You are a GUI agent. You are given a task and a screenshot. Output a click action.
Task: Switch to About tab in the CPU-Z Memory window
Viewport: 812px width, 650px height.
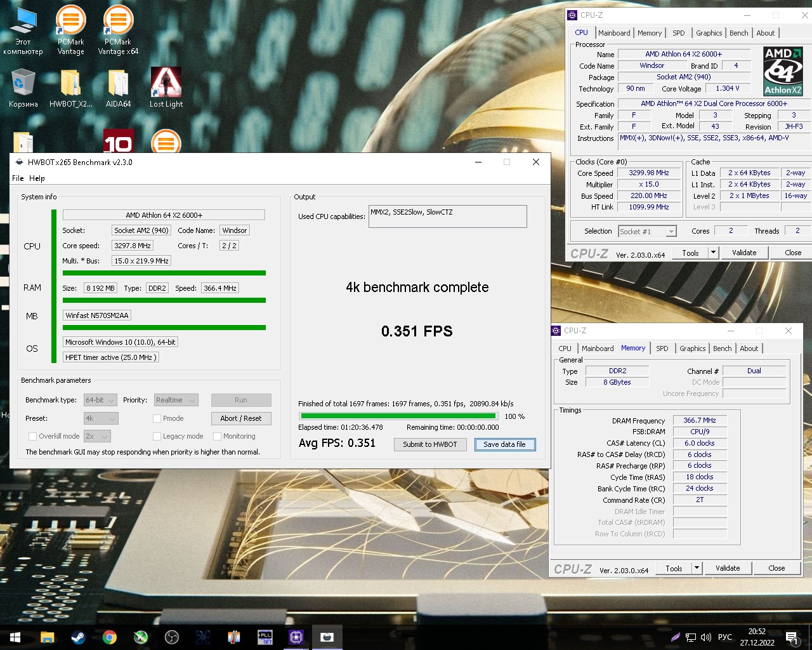[x=749, y=348]
